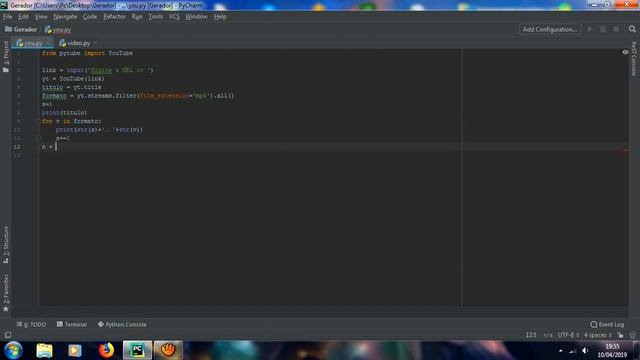The image size is (640, 360).
Task: Open the 4 spaces indent dropdown
Action: pyautogui.click(x=598, y=335)
